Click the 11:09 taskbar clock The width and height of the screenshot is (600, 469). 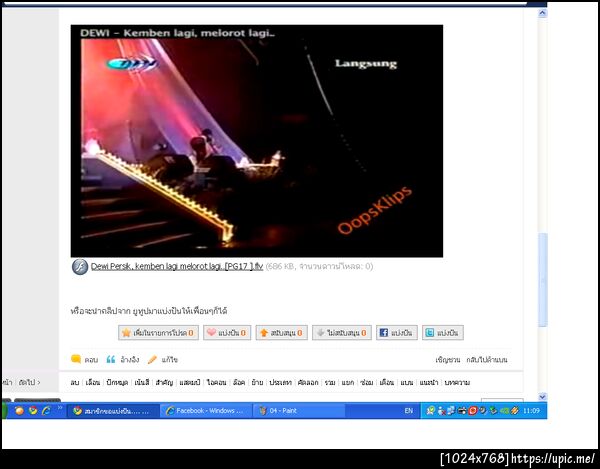tap(531, 411)
